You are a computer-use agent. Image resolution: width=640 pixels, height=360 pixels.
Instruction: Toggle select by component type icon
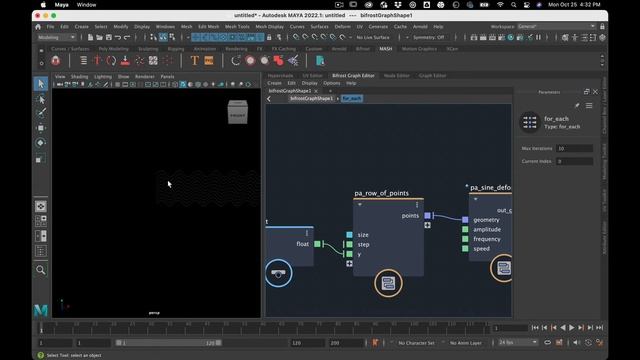click(x=172, y=37)
